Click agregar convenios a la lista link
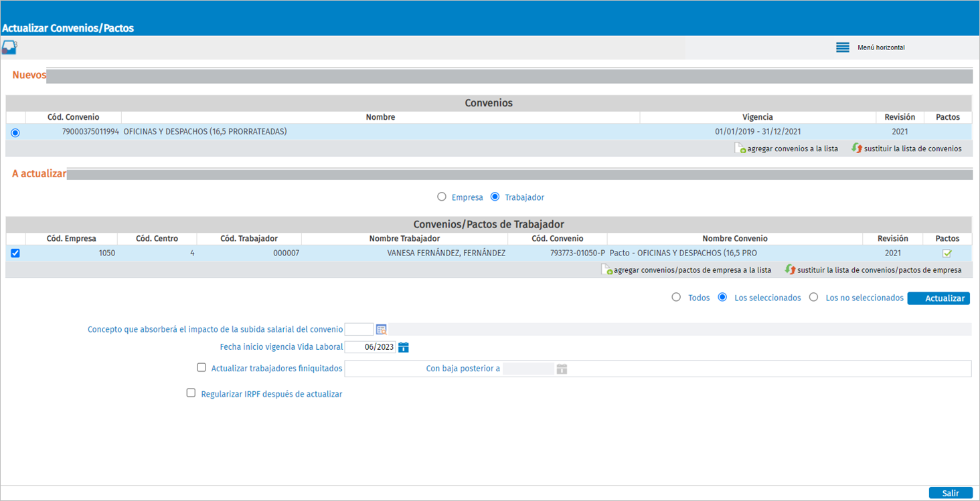The height and width of the screenshot is (501, 980). coord(793,149)
